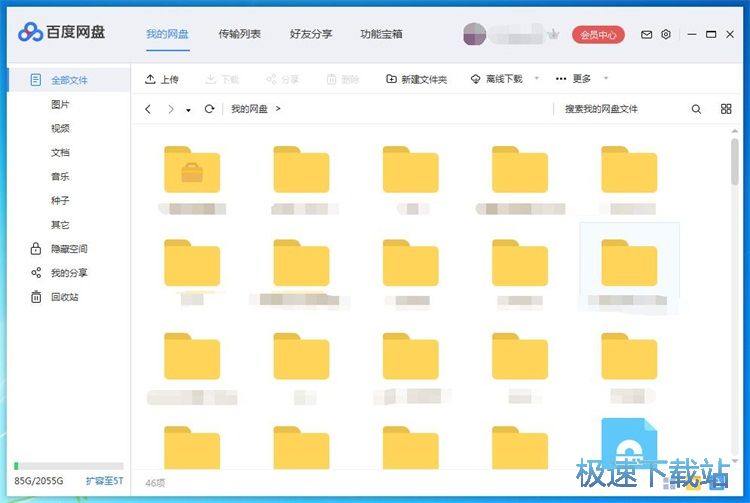Open the 我的网盘 tab
Screen dimensions: 750x503
[x=167, y=34]
